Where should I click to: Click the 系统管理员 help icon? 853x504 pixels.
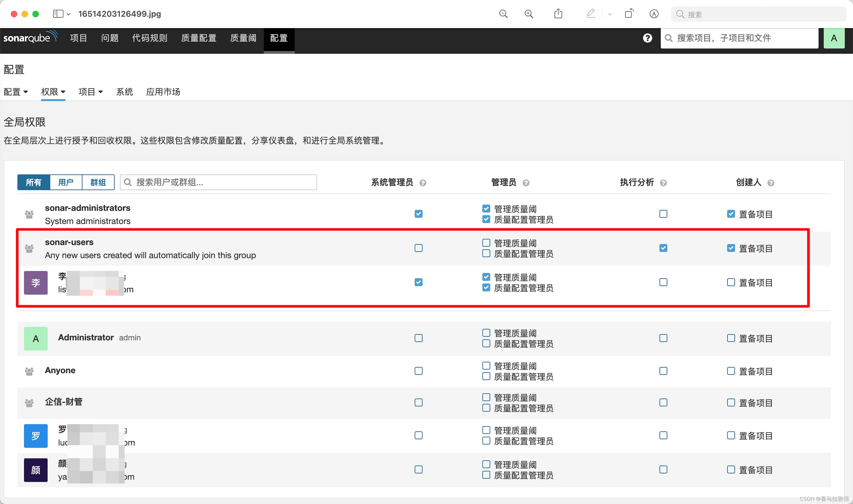422,183
